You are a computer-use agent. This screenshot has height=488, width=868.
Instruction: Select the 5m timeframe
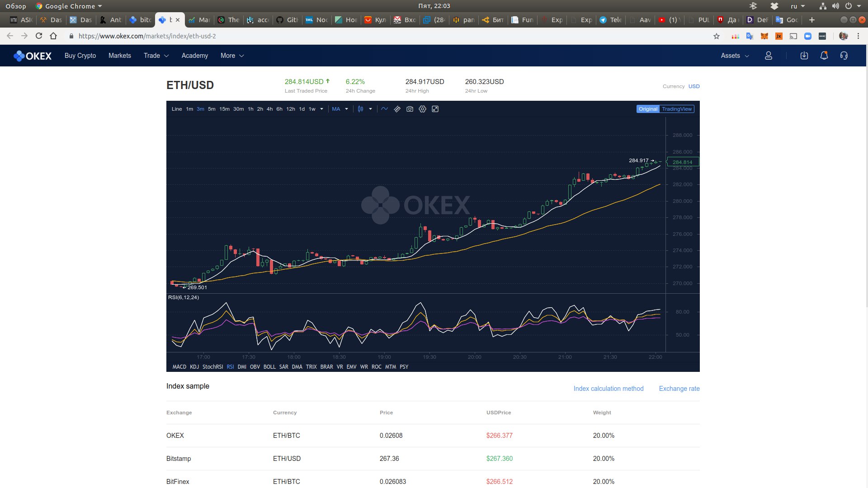pos(212,109)
